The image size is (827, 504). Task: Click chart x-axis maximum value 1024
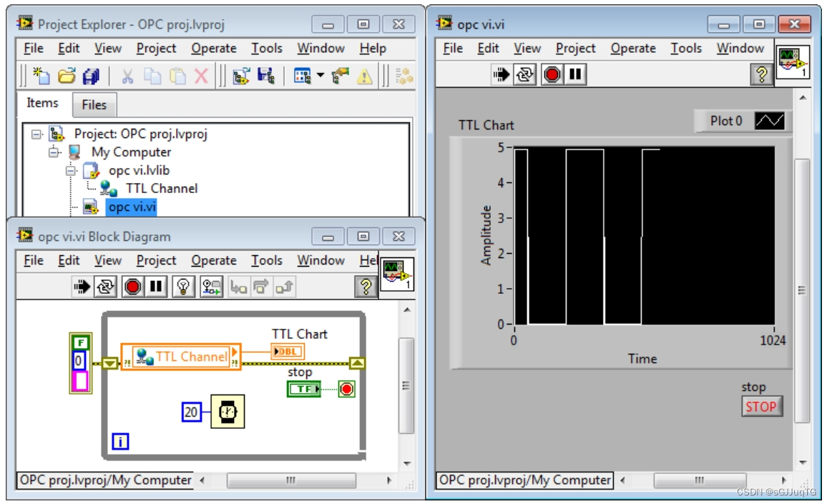[773, 340]
